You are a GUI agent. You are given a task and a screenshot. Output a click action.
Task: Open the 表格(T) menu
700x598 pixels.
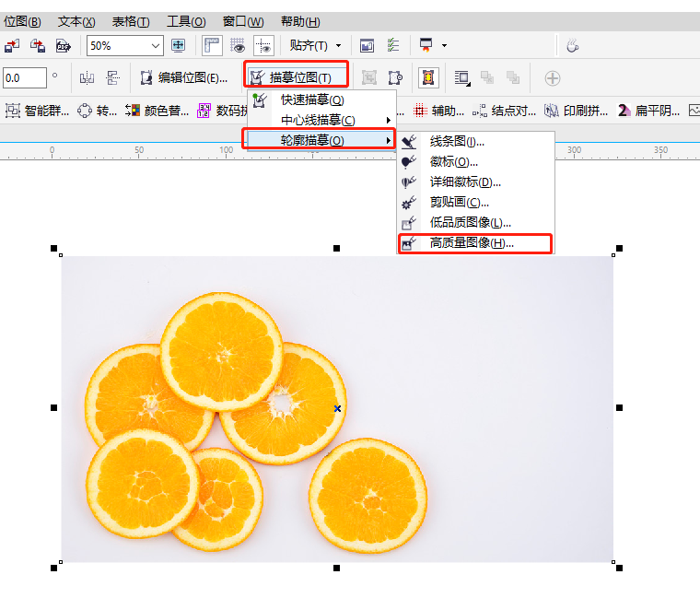pos(131,21)
